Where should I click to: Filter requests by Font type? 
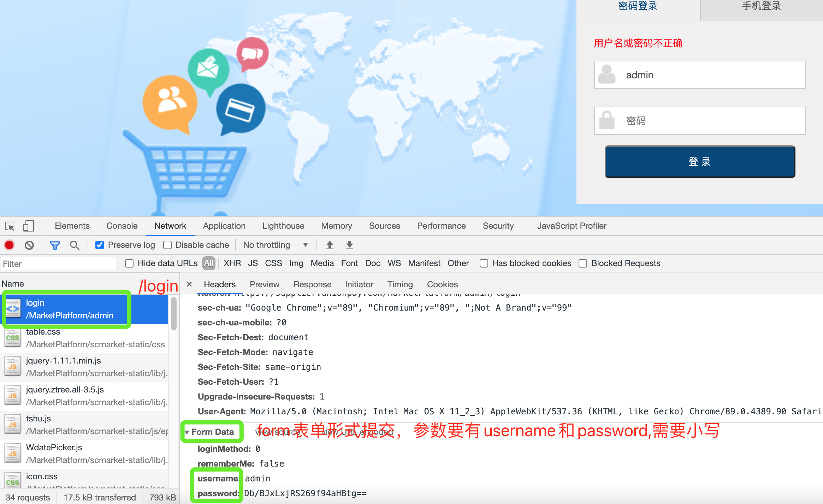[x=349, y=263]
